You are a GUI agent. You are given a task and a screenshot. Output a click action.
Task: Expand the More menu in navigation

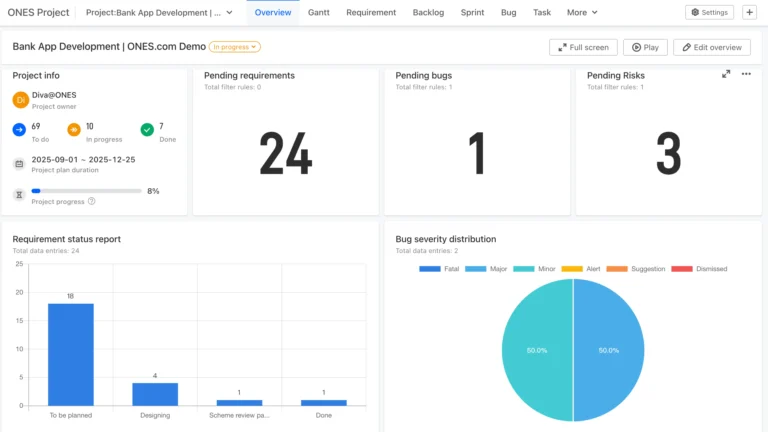582,12
